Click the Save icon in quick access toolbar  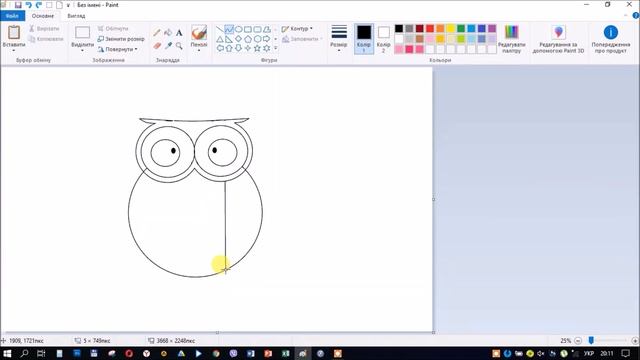[x=18, y=5]
